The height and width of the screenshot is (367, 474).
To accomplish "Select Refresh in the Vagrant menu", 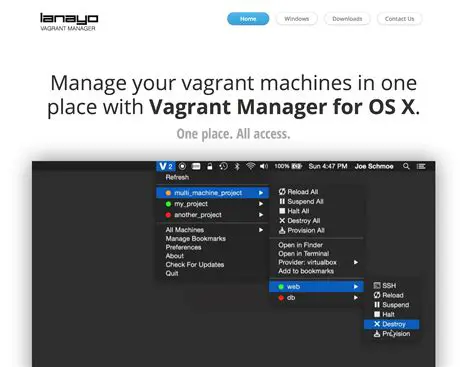I will [x=177, y=177].
